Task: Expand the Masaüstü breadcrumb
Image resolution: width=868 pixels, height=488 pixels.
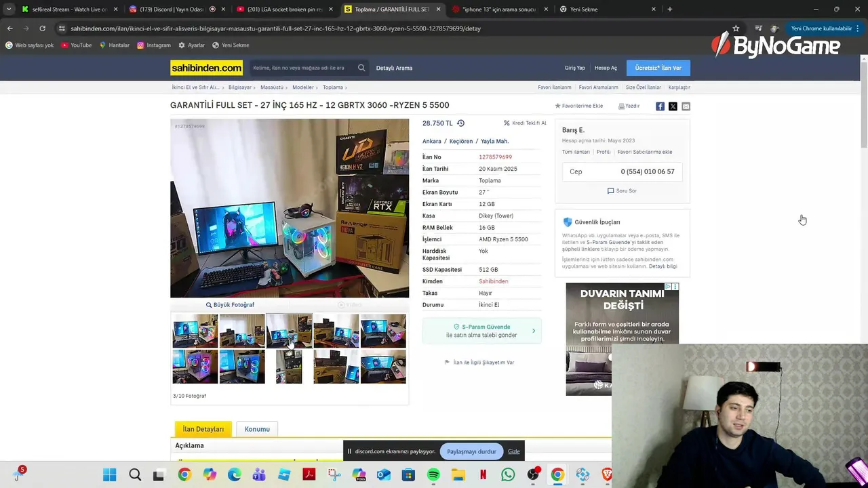Action: [273, 87]
